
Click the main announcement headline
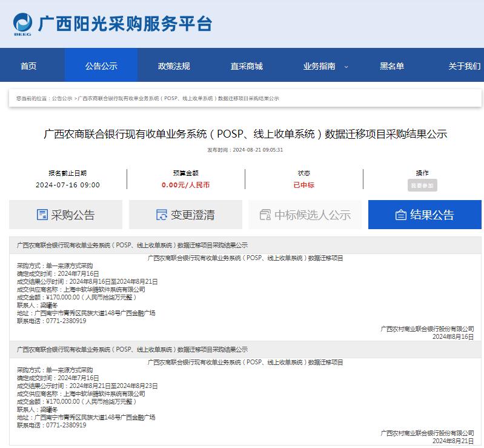point(245,134)
